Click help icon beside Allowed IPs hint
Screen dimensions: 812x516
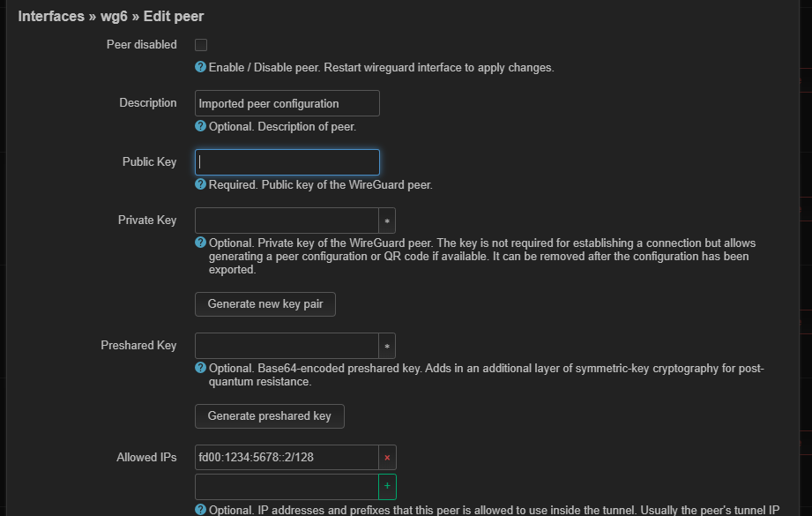click(x=200, y=510)
